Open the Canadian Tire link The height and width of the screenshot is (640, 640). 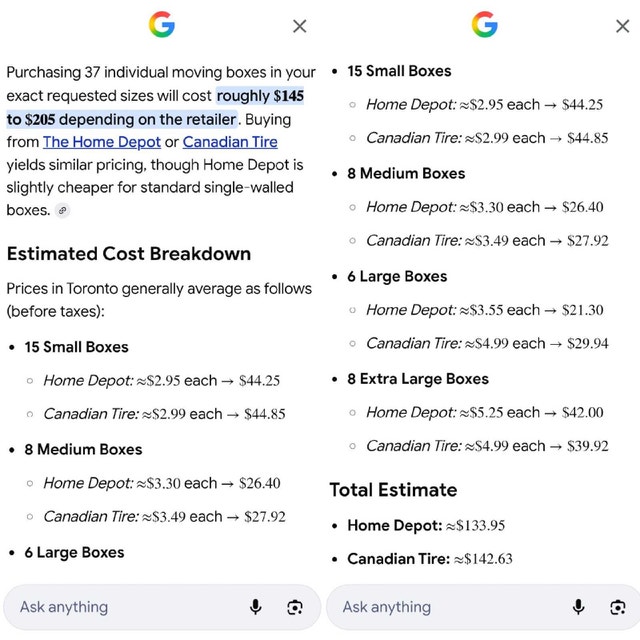[x=230, y=142]
